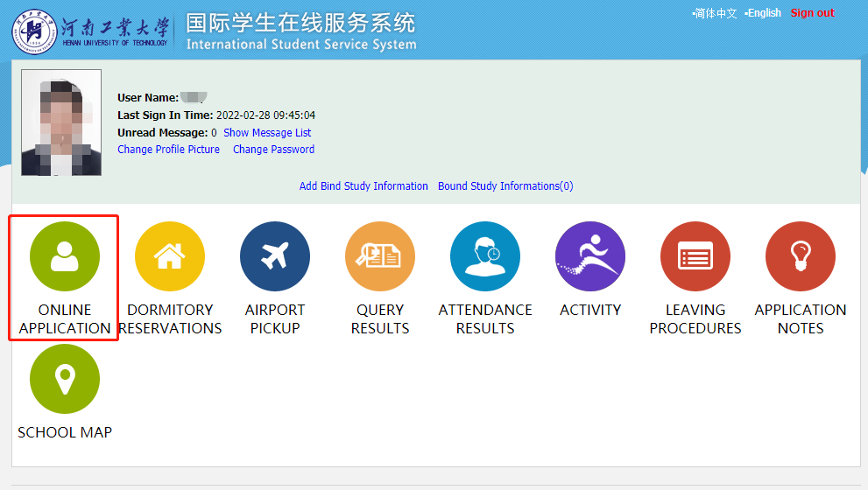Click the Dormitory Reservations house icon
This screenshot has height=490, width=868.
pyautogui.click(x=170, y=256)
